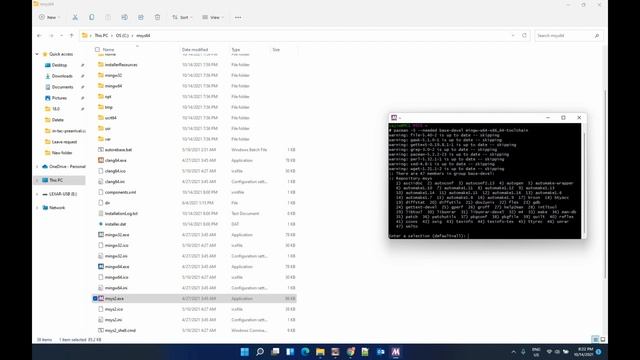Show hidden tray icons chevron
This screenshot has height=360, width=640.
coord(513,351)
